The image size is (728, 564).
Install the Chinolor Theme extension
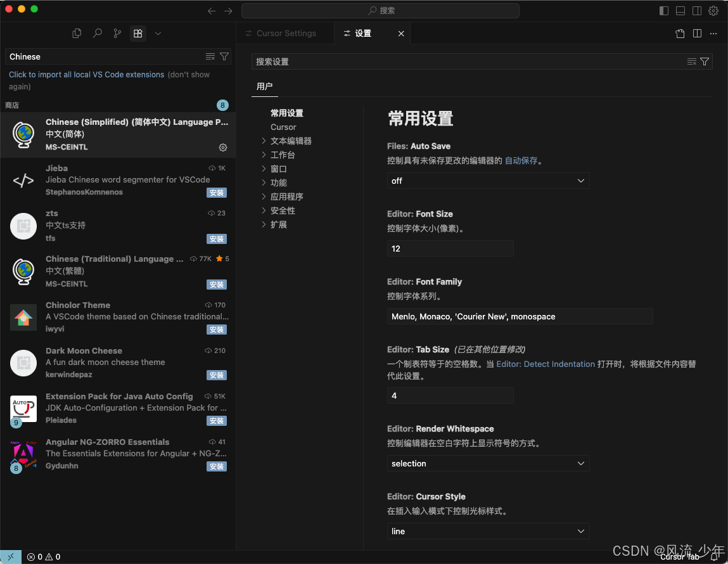216,330
